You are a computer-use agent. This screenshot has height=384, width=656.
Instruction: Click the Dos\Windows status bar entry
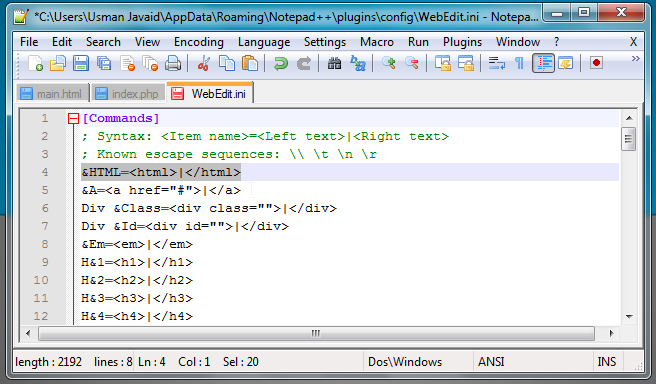coord(405,361)
